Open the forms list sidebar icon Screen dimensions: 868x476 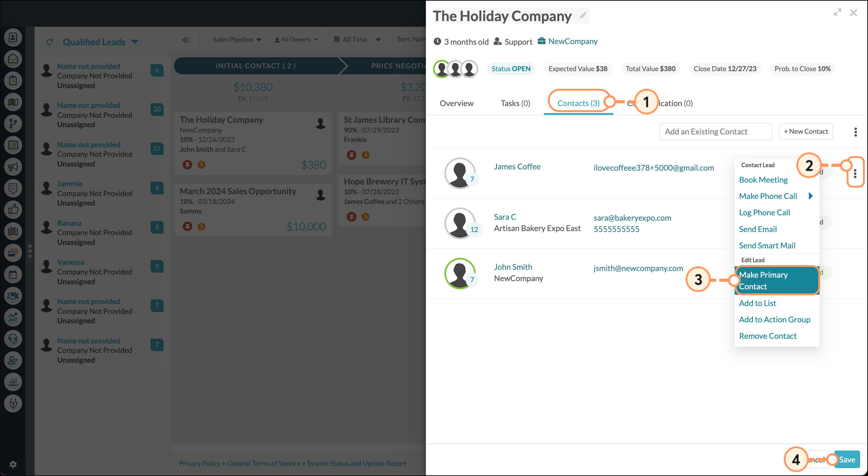[x=13, y=145]
